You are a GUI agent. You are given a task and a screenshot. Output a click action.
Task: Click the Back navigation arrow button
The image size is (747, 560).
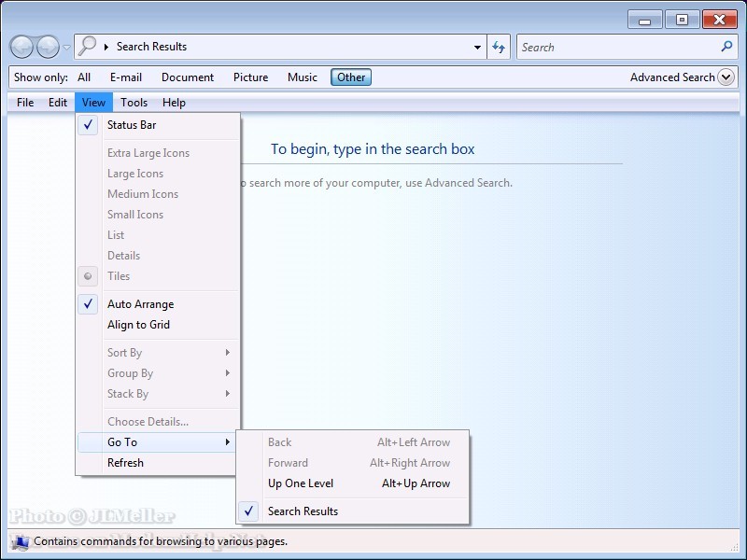[22, 47]
